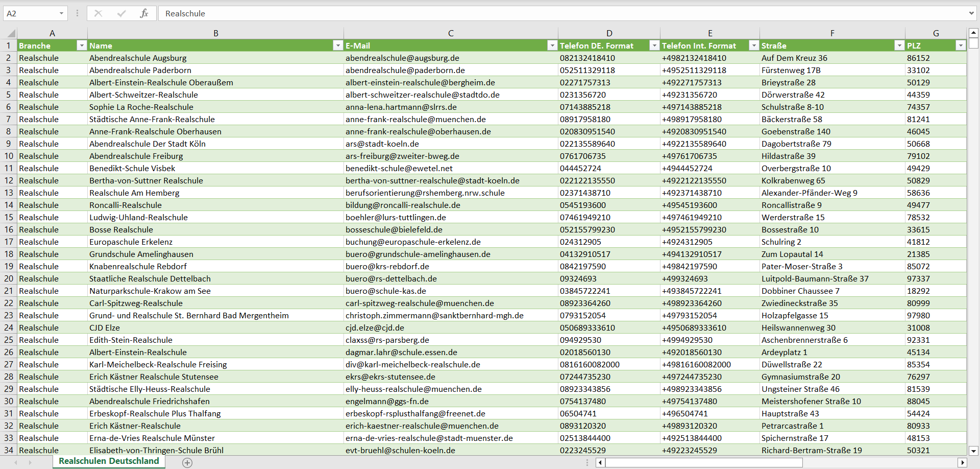Select column A header
This screenshot has height=469, width=980.
pos(52,33)
